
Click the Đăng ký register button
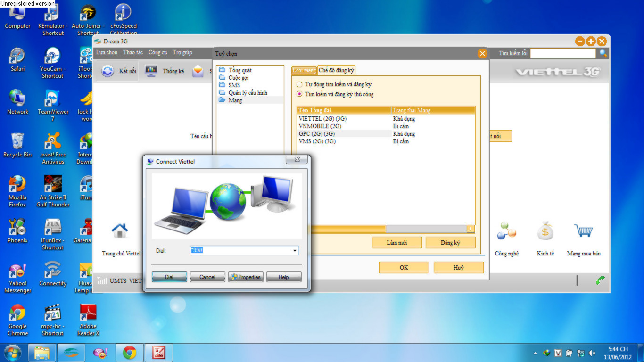tap(450, 243)
